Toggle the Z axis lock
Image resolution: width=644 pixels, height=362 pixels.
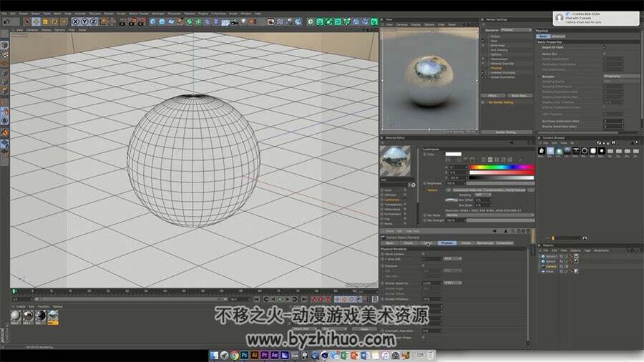(x=94, y=21)
